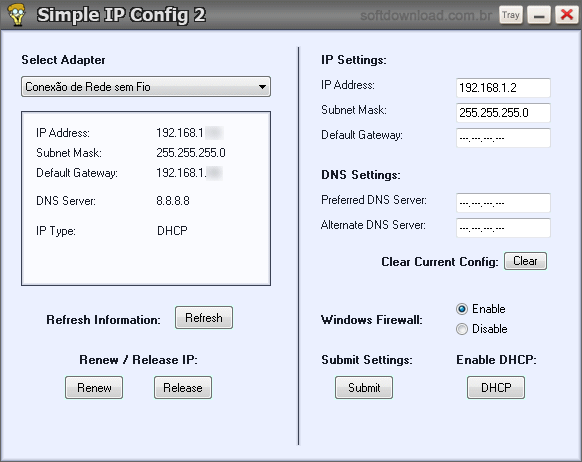Image resolution: width=582 pixels, height=462 pixels.
Task: Click the adapter dropdown arrow
Action: 262,87
